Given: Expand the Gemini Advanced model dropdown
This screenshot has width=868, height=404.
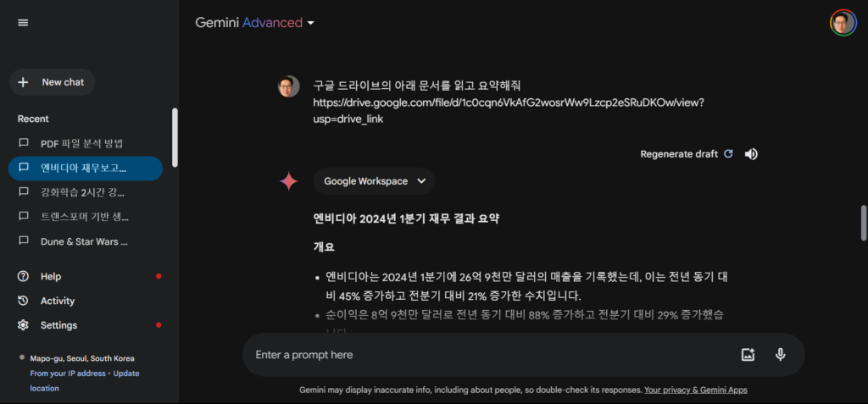Looking at the screenshot, I should pyautogui.click(x=311, y=23).
